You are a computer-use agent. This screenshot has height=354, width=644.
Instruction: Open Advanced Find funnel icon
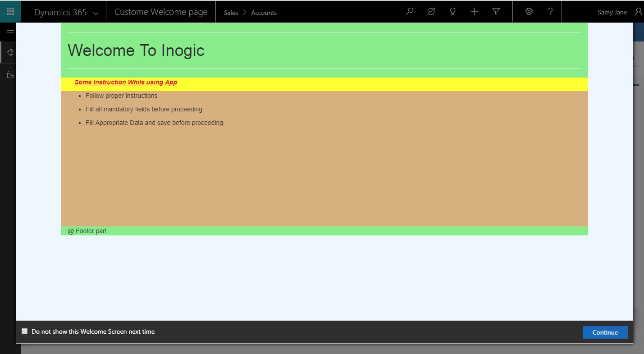coord(496,12)
